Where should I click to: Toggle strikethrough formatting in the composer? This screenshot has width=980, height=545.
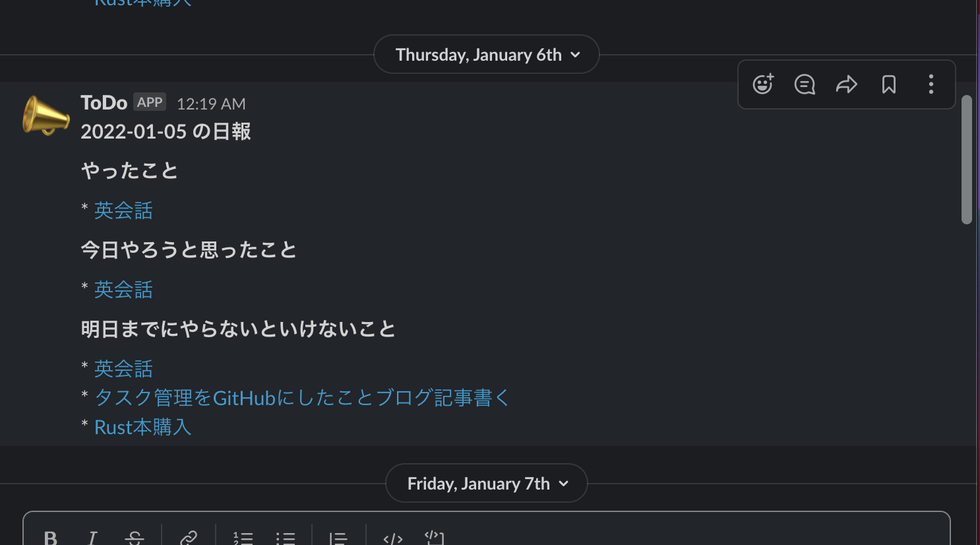pos(135,537)
